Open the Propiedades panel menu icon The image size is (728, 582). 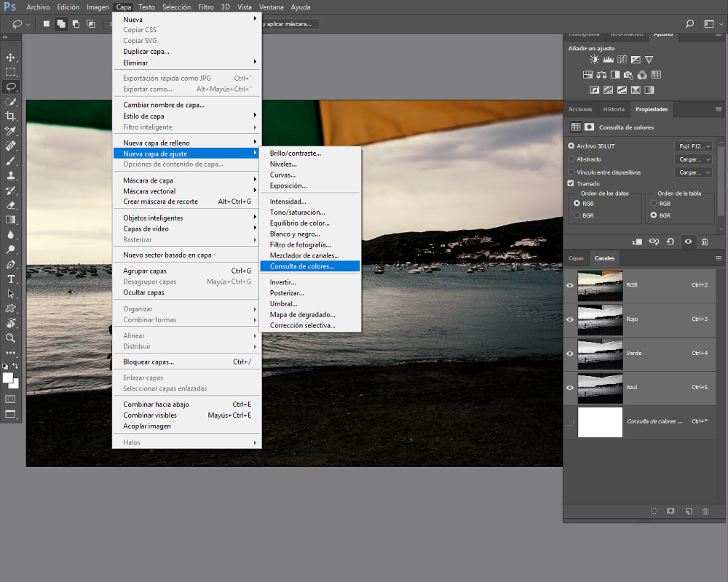coord(719,109)
